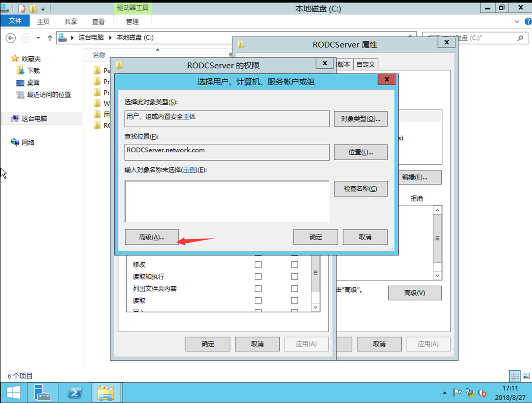
Task: Click the quick access properties icon
Action: 22,8
